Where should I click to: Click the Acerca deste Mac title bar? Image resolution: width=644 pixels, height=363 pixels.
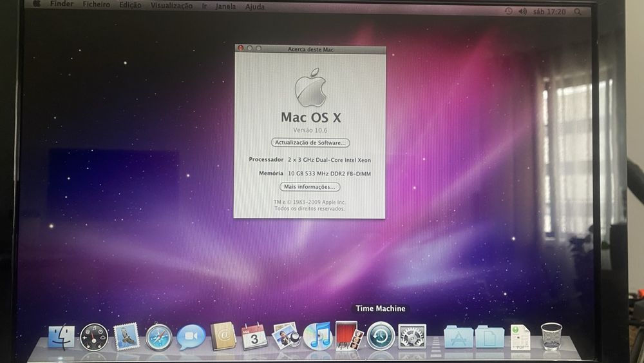pyautogui.click(x=310, y=49)
